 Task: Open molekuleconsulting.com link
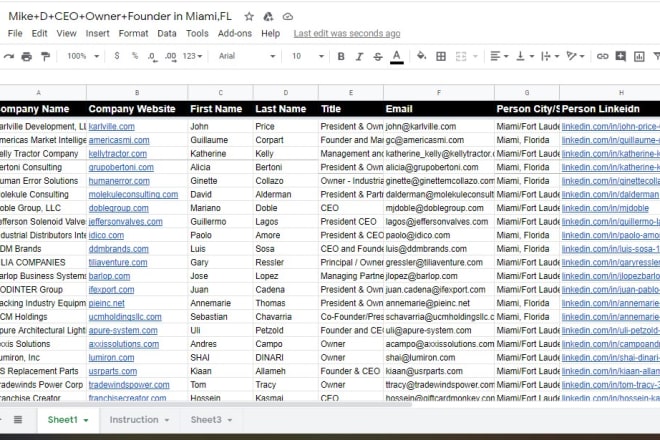tap(133, 195)
